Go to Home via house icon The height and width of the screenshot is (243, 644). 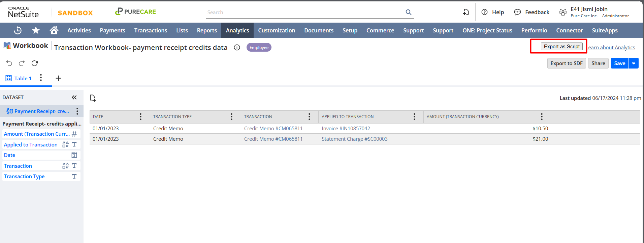[54, 30]
